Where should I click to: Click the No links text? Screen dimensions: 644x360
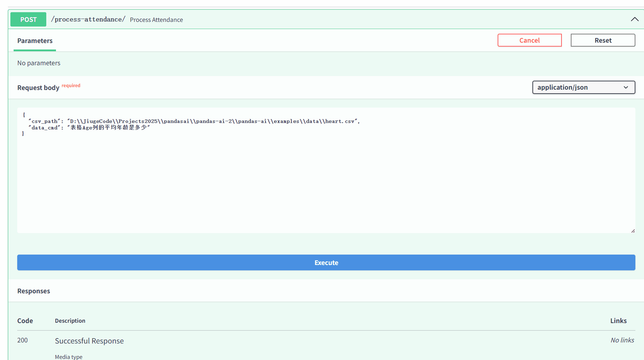click(x=622, y=340)
